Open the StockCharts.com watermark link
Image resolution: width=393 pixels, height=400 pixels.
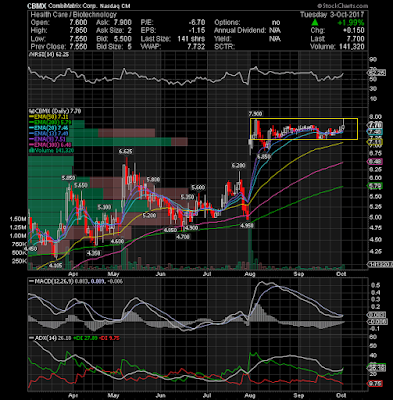click(x=342, y=6)
